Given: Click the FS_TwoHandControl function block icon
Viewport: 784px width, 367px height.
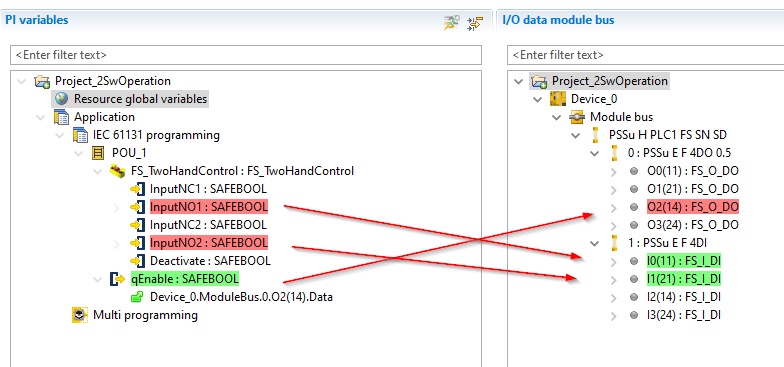Looking at the screenshot, I should pyautogui.click(x=118, y=171).
